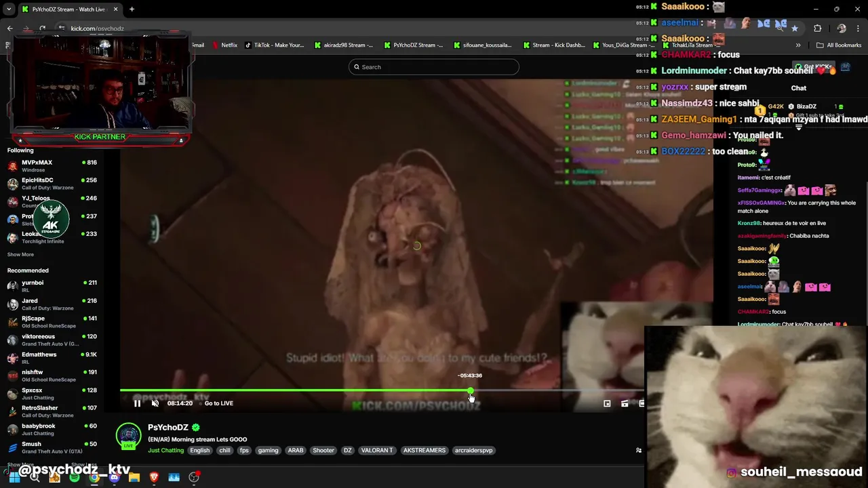The height and width of the screenshot is (488, 868).
Task: Click baabybrook channel avatar
Action: 13,430
